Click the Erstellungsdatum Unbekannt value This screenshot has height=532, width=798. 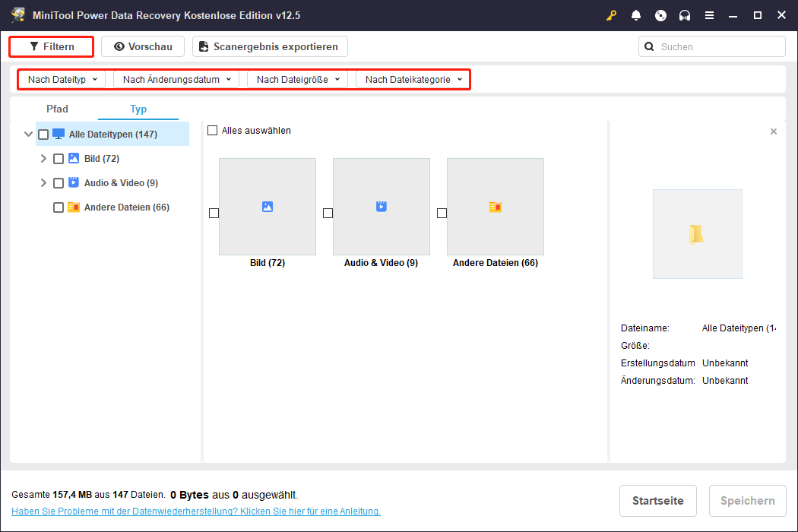(x=725, y=363)
